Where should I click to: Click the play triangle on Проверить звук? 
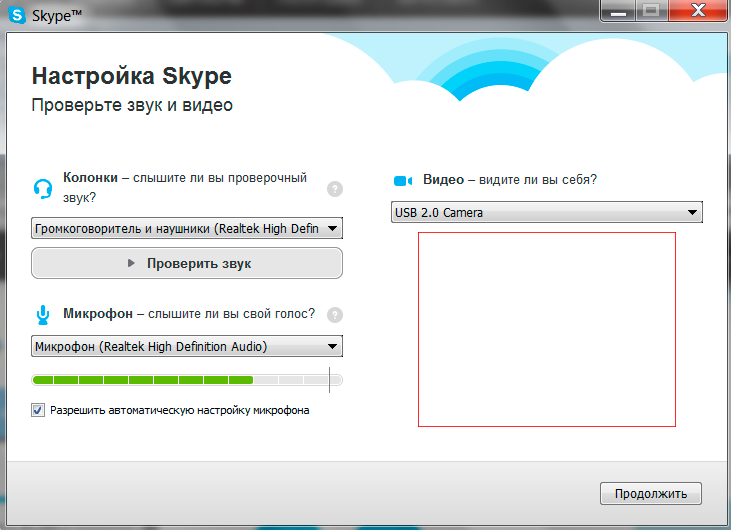click(x=131, y=263)
